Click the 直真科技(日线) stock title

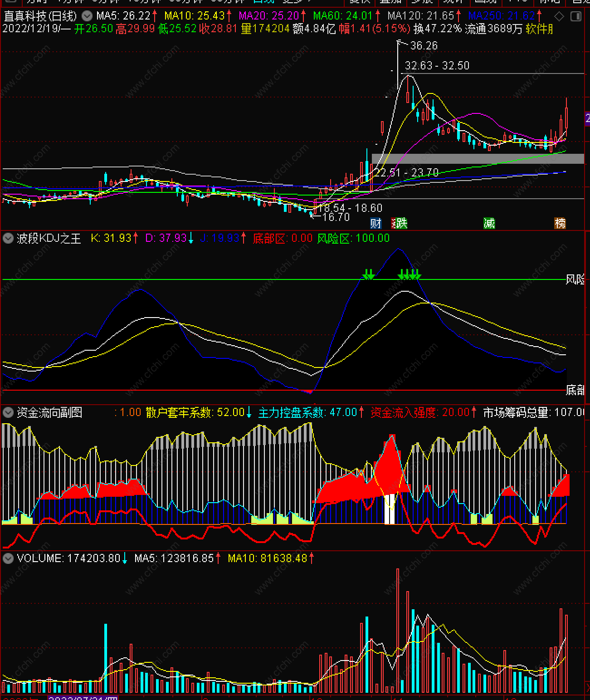pyautogui.click(x=40, y=16)
